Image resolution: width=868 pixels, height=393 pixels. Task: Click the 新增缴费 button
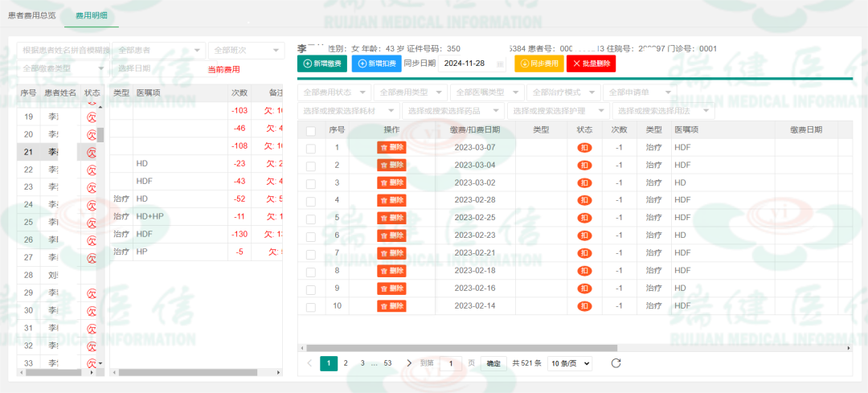pyautogui.click(x=322, y=63)
